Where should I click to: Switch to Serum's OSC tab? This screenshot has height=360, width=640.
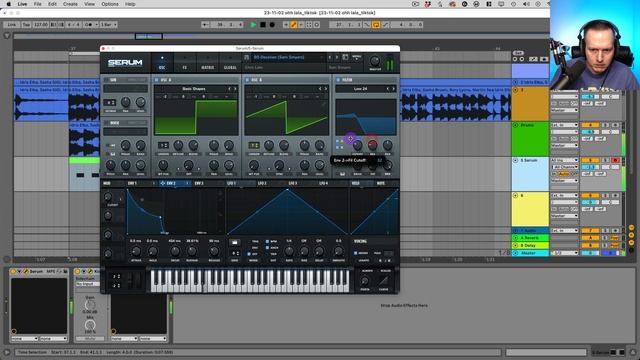162,63
